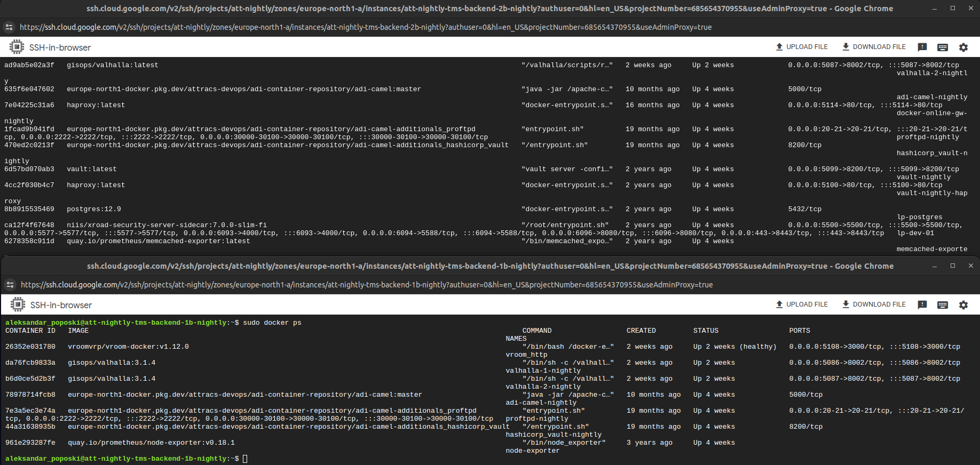Screen dimensions: 980x465
Task: Click the terminal cursor after the last prompt
Action: coord(245,459)
